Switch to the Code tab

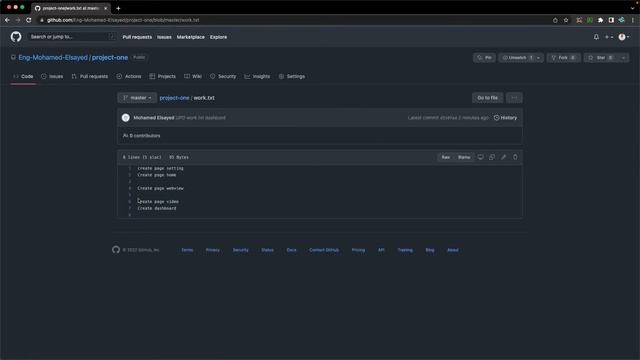click(23, 76)
